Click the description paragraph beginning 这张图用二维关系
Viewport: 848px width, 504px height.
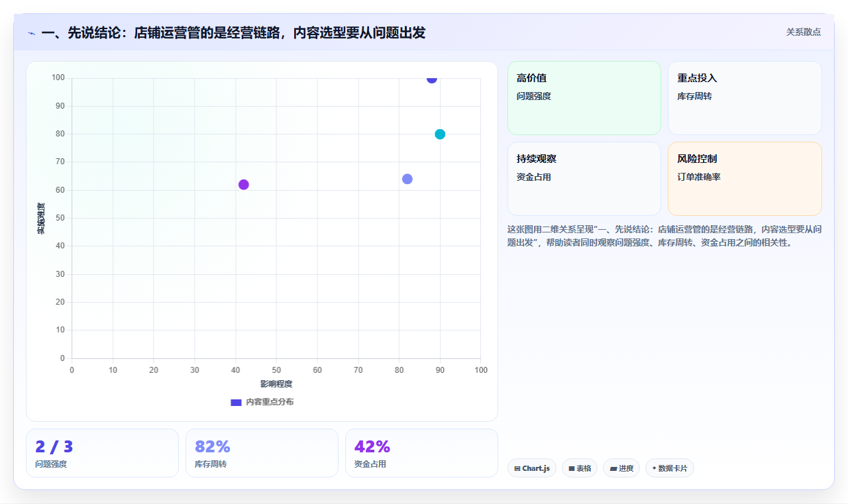point(664,236)
